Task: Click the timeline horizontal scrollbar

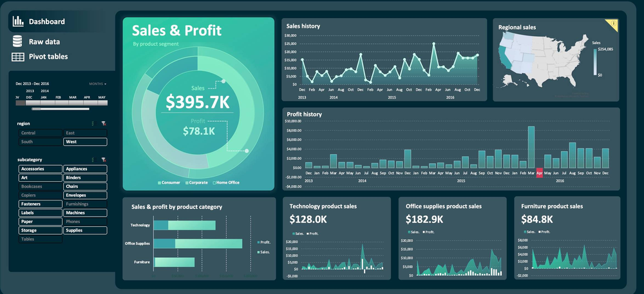Action: coord(61,109)
